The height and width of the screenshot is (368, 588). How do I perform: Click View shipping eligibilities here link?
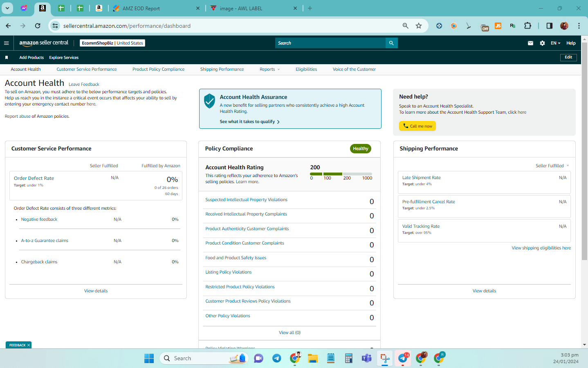point(541,248)
